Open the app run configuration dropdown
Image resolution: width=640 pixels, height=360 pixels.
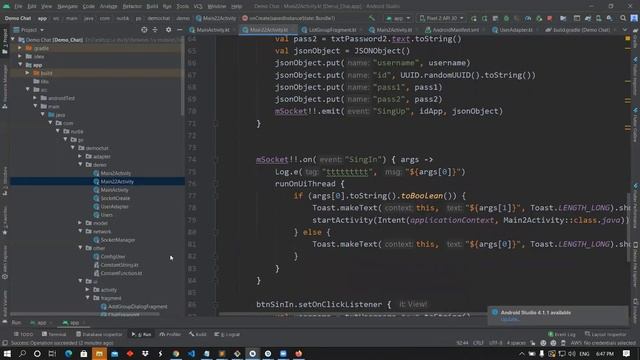point(398,18)
